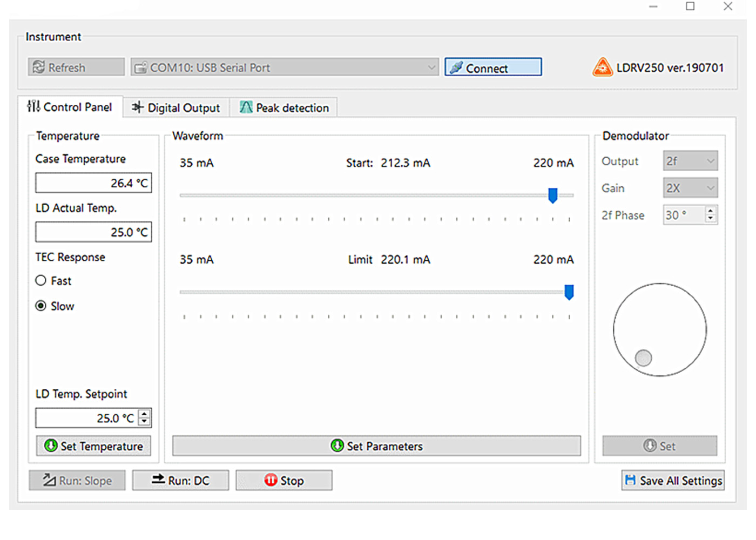Click the green Set Temperature power icon

(51, 446)
